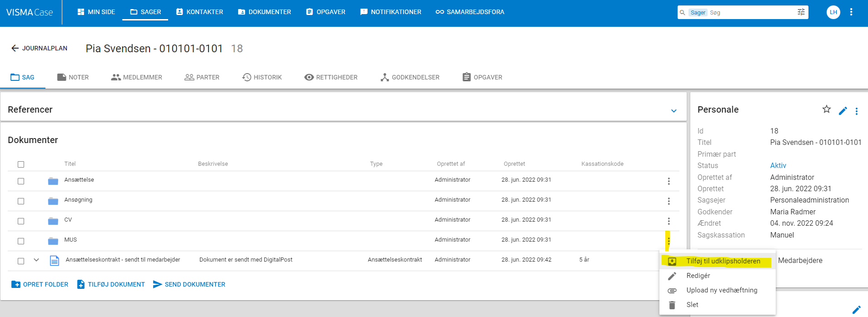Viewport: 868px width, 317px height.
Task: Open LH user avatar menu
Action: [833, 12]
